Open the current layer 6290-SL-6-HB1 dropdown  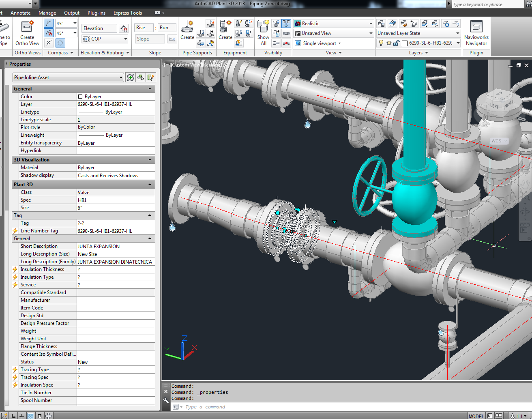pyautogui.click(x=458, y=43)
